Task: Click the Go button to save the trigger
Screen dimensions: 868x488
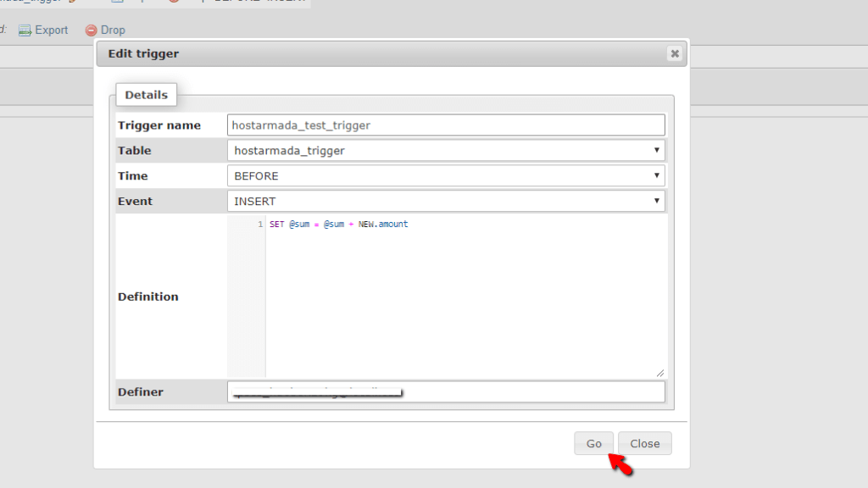Action: click(593, 443)
